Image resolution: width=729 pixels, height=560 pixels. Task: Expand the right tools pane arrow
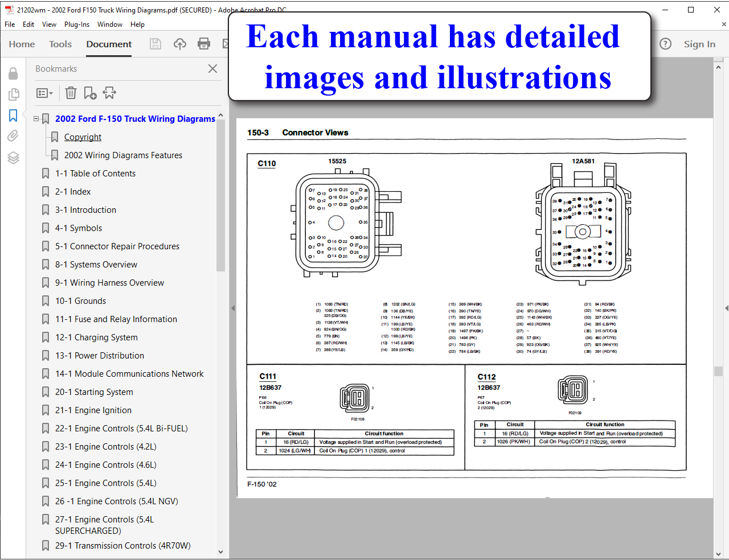click(726, 308)
